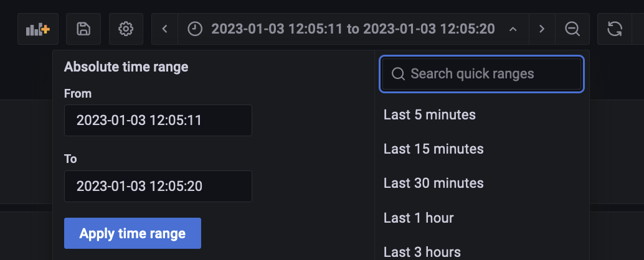Focus the From time input field
The image size is (644, 260).
tap(158, 120)
